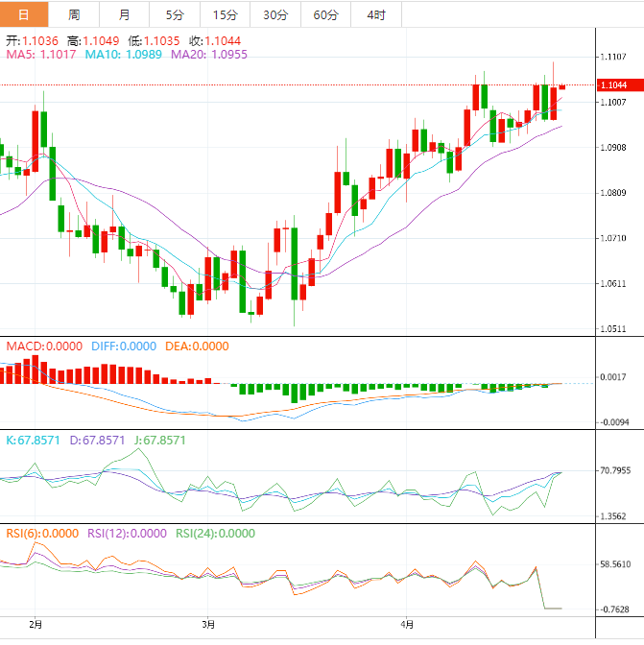Click the current price tag 1.1044
Screen dimensions: 644x645
coord(612,85)
